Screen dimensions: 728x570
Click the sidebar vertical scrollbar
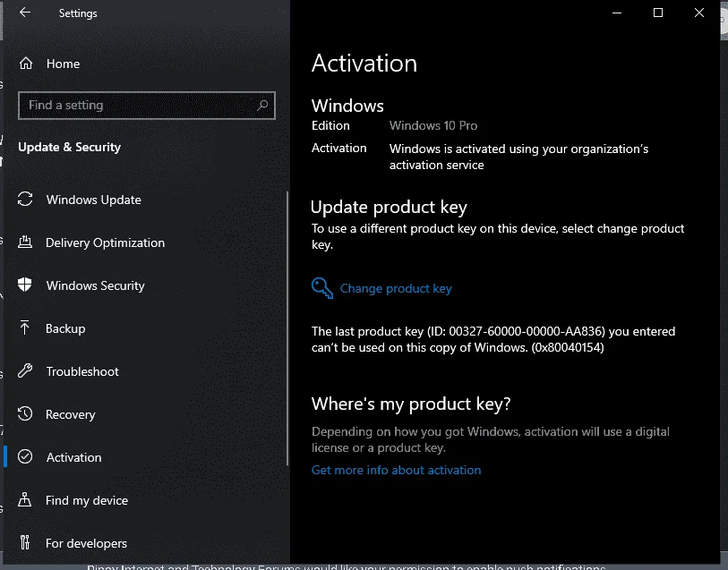287,328
